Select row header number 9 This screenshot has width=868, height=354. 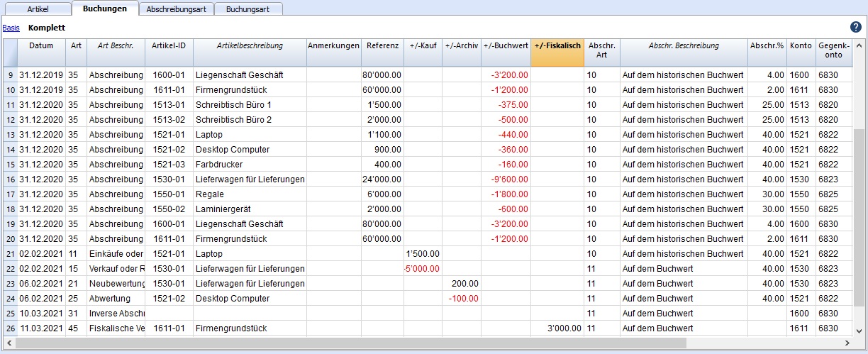point(10,74)
